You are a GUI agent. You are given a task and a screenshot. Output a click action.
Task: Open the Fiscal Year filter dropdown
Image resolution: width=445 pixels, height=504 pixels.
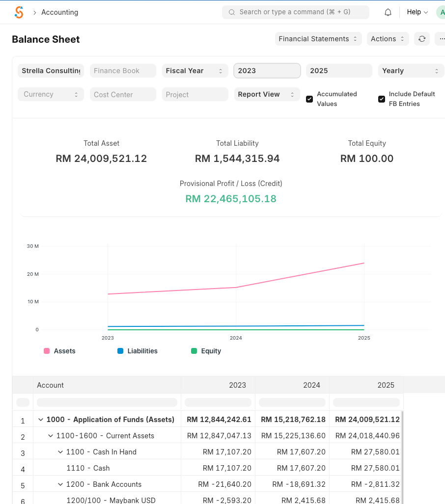coord(195,71)
